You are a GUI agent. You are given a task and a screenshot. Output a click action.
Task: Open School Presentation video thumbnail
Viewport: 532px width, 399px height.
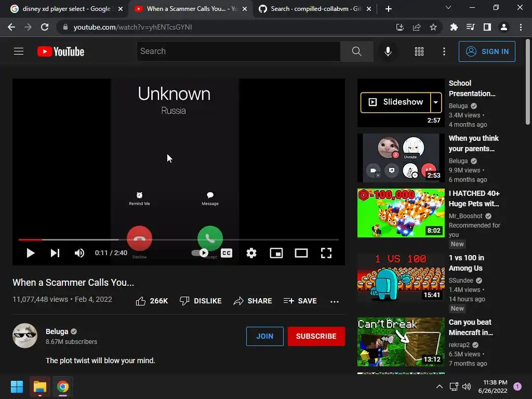pos(401,103)
